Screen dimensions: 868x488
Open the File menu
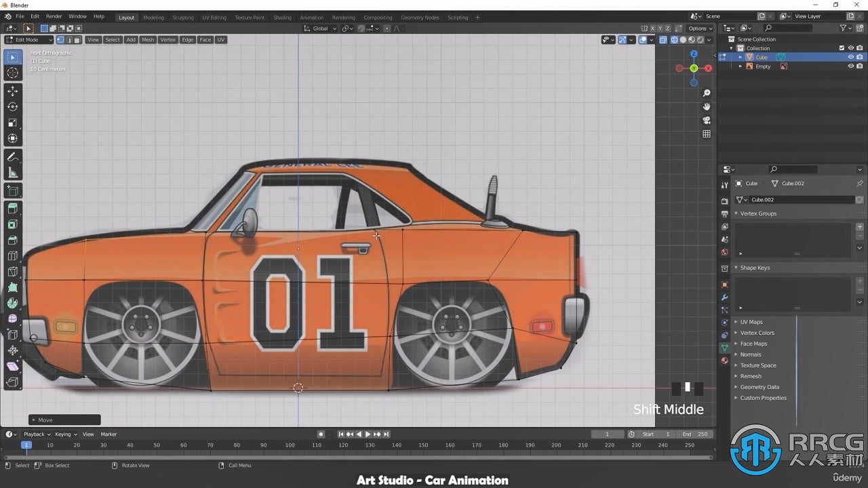20,16
